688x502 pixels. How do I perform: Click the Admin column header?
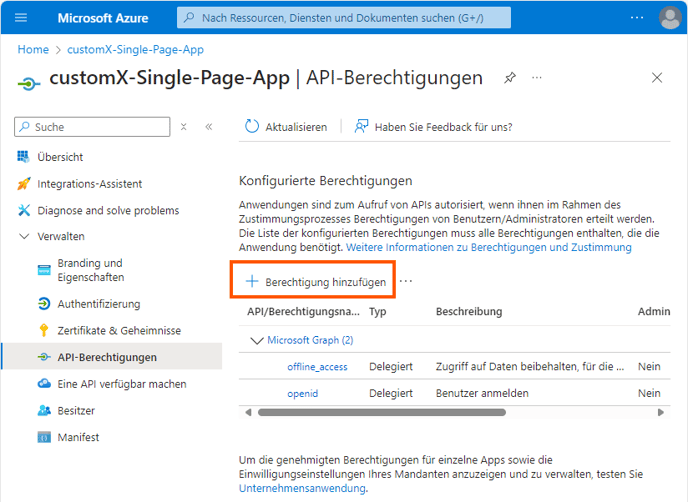pos(654,312)
